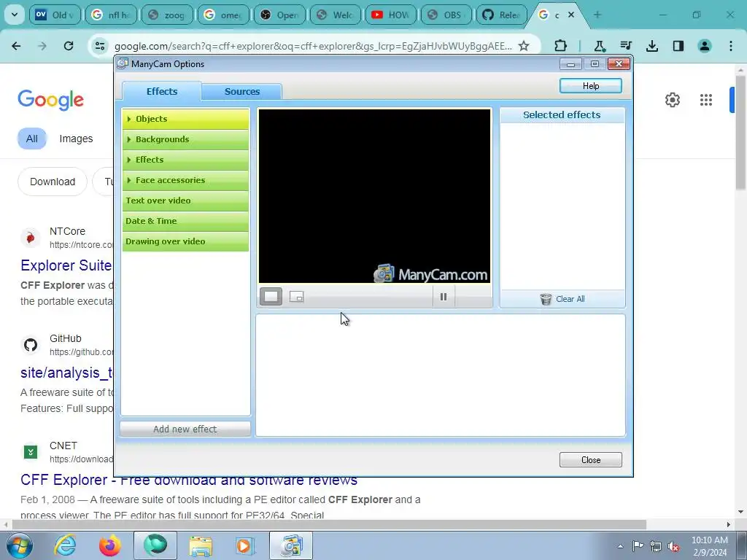The height and width of the screenshot is (560, 747).
Task: Select the All search filter
Action: (x=32, y=139)
